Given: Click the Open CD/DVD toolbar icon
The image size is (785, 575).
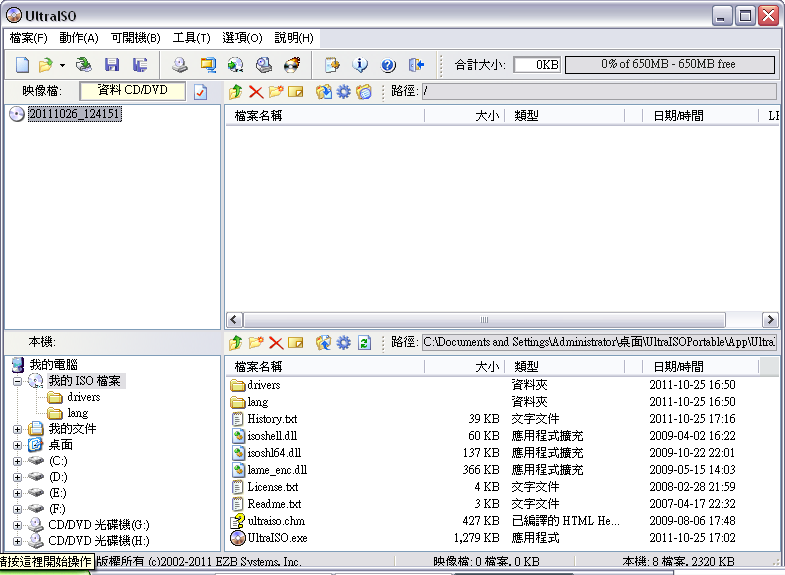Looking at the screenshot, I should tap(84, 65).
